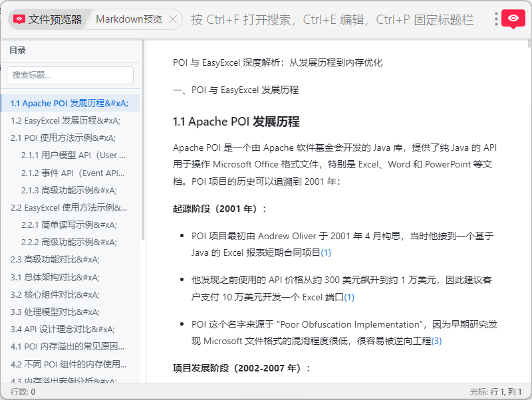
Task: Click heading 1.1 Apache POI 发展历程 in document
Action: pos(236,122)
